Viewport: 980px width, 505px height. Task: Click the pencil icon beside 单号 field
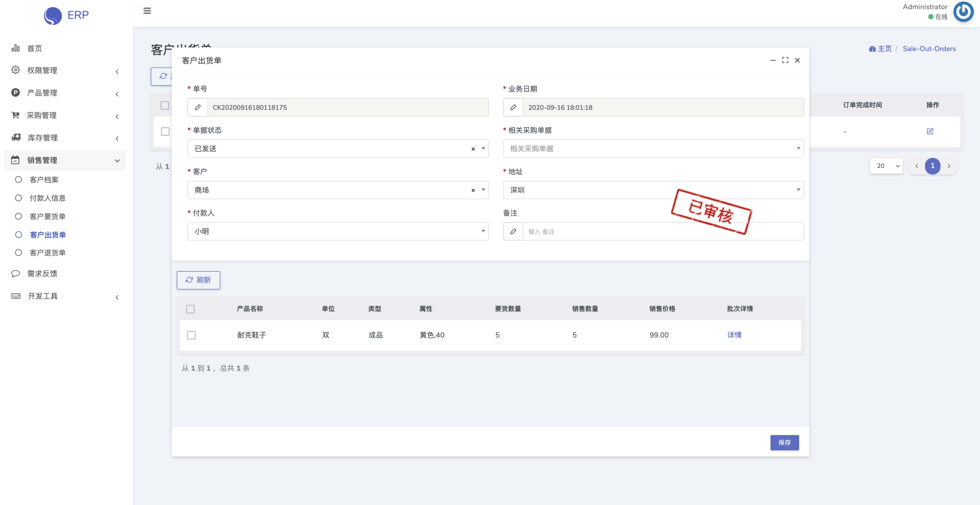pyautogui.click(x=198, y=107)
